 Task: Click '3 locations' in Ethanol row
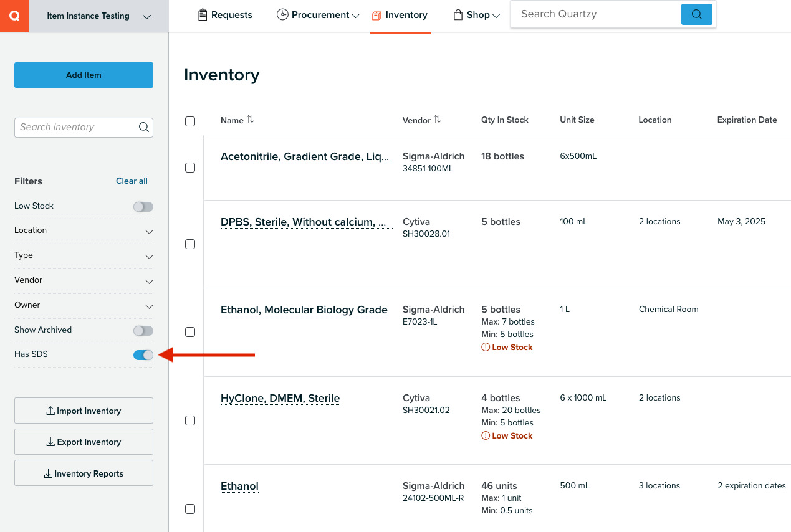pos(659,486)
